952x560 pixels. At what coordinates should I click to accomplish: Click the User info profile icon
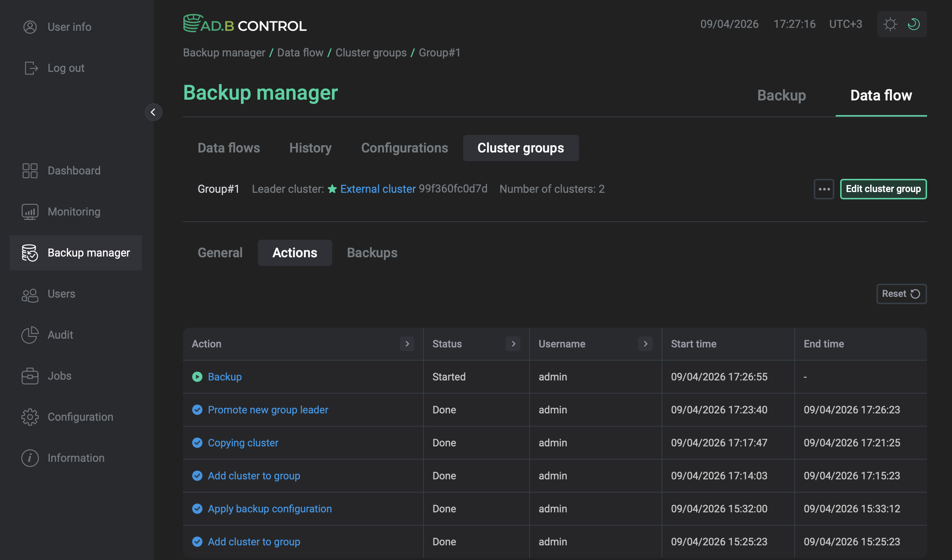tap(30, 27)
